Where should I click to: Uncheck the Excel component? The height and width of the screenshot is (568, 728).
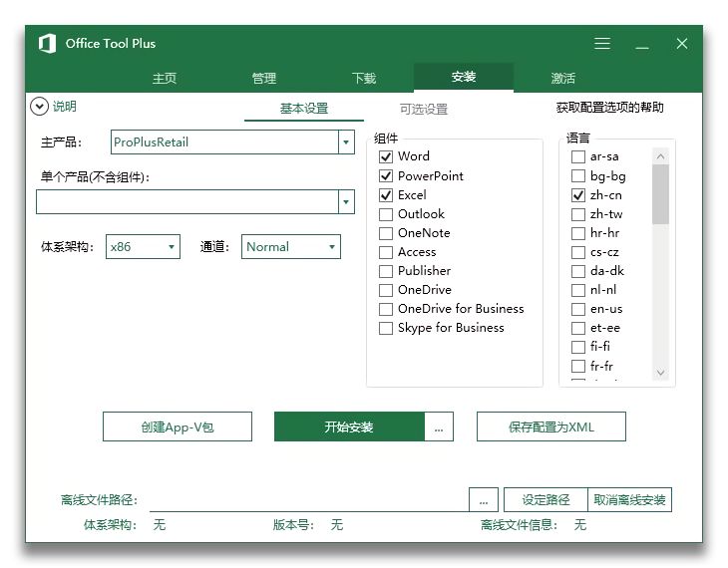[386, 195]
